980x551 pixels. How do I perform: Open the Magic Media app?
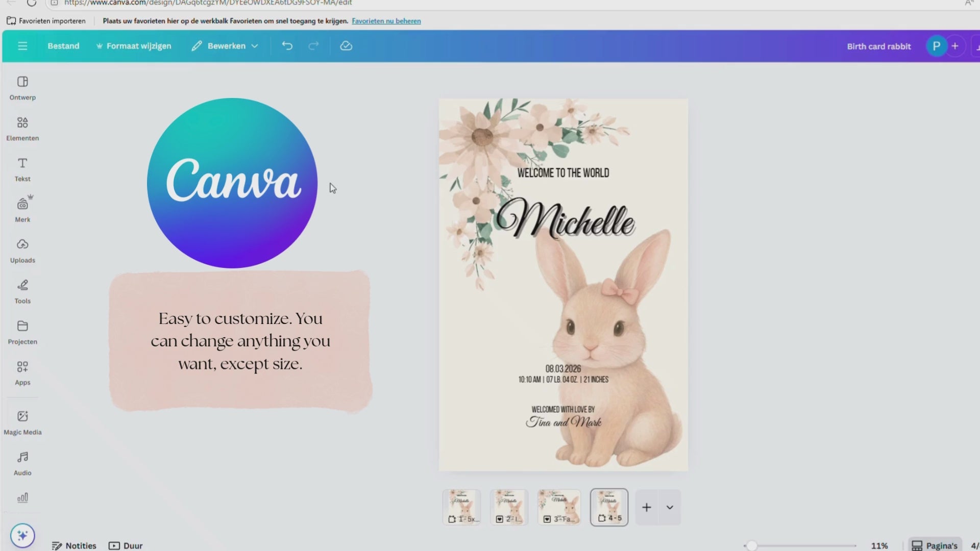[x=22, y=423]
